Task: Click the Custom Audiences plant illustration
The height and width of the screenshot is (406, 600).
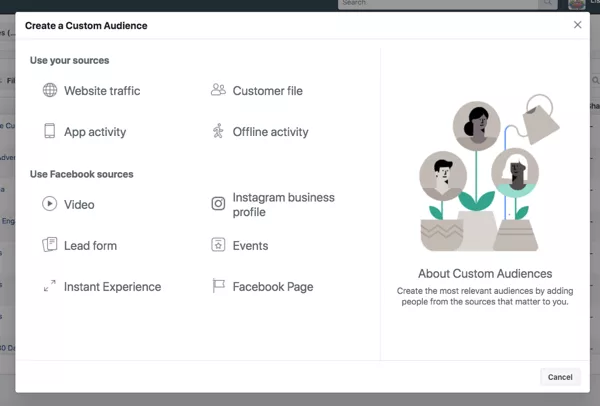Action: pyautogui.click(x=485, y=175)
